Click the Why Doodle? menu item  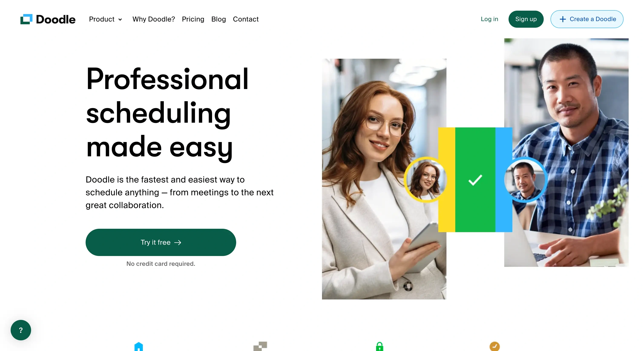tap(154, 19)
